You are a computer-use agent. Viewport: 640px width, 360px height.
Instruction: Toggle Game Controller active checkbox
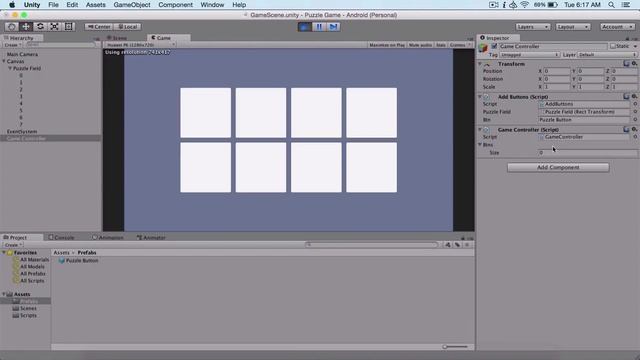pos(494,46)
